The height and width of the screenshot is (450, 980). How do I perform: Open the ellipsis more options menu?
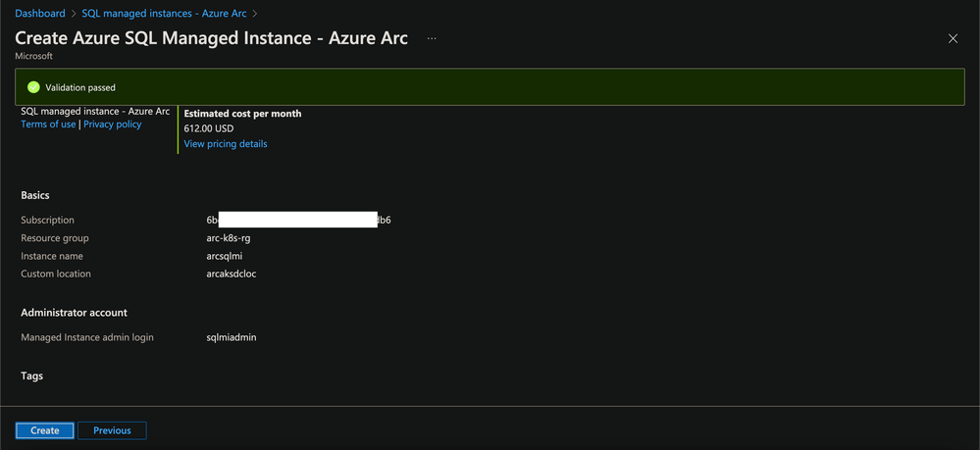(432, 38)
